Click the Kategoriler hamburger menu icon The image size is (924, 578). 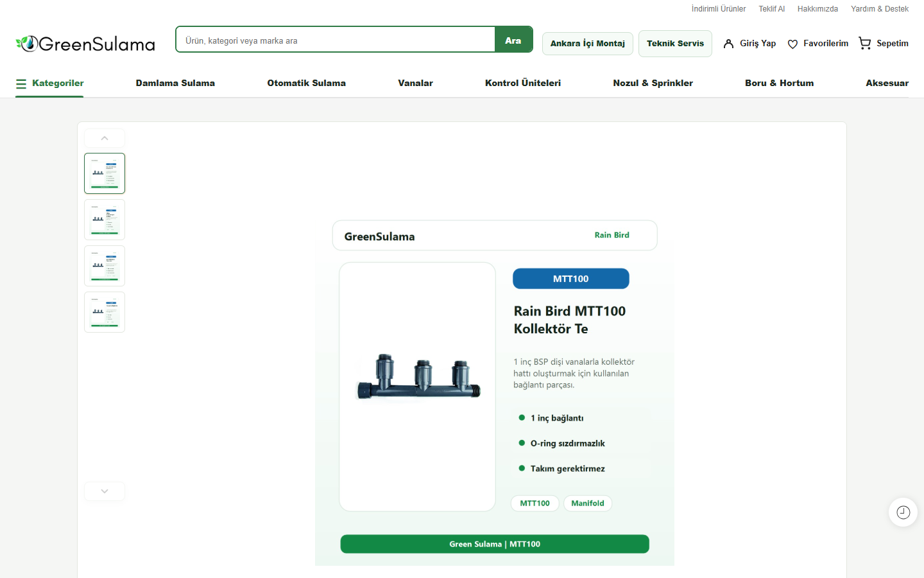(x=21, y=83)
